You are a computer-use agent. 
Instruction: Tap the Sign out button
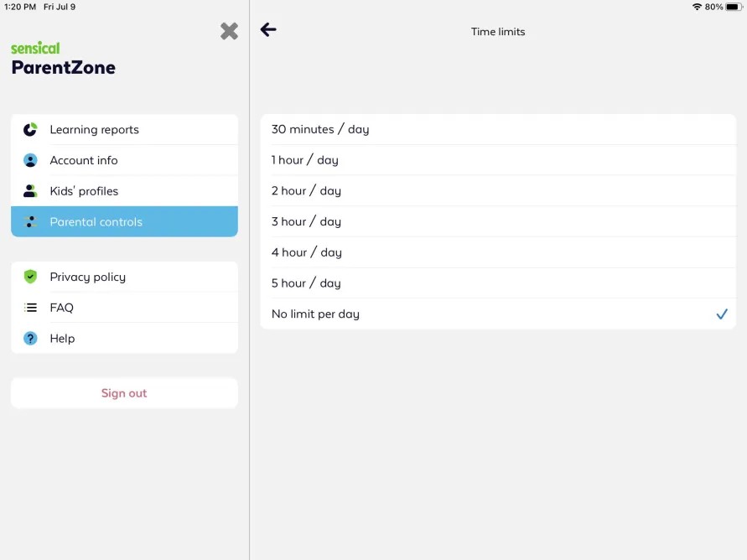point(124,393)
